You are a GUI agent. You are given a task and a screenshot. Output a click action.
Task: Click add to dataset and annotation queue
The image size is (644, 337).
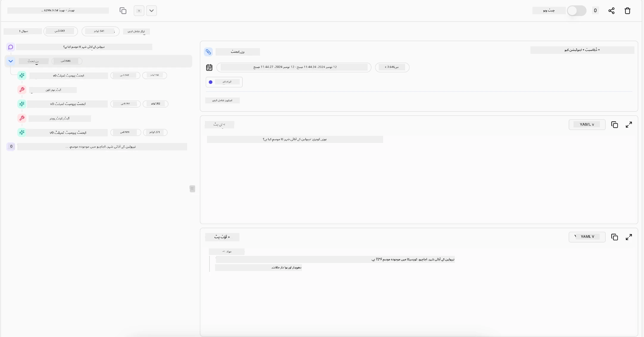coord(582,50)
